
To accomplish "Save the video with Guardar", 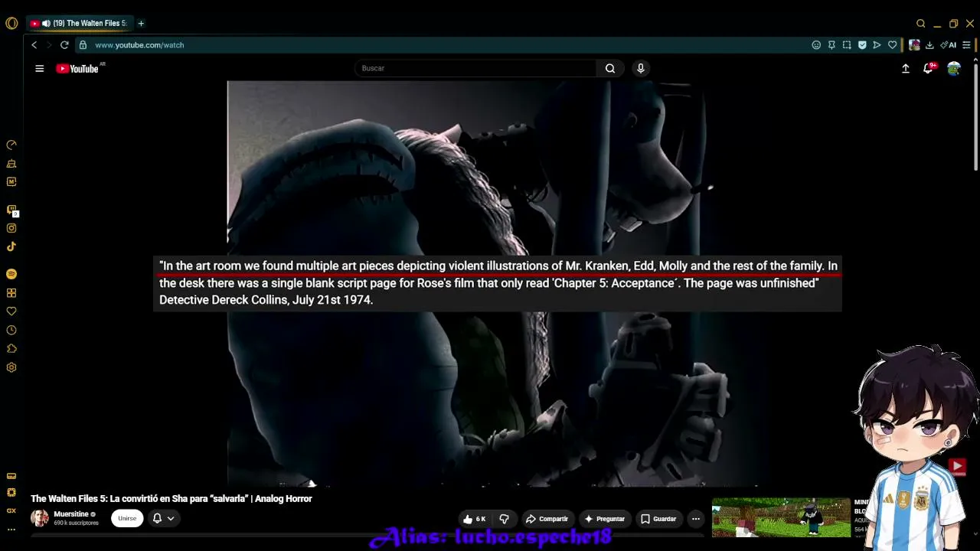I will 658,519.
